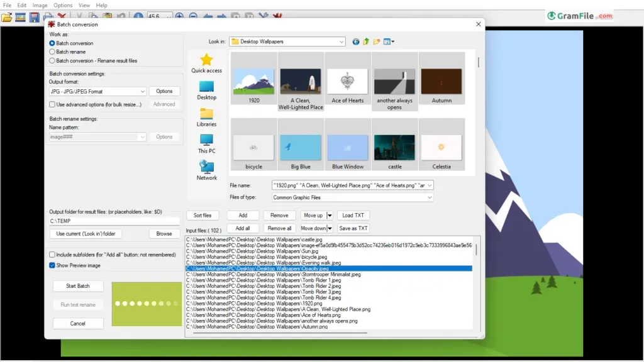
Task: Click the Open file folder toolbar icon
Action: tap(6, 17)
